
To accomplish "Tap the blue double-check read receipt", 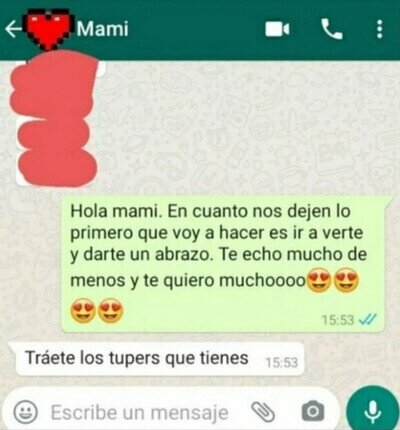I will [x=367, y=319].
